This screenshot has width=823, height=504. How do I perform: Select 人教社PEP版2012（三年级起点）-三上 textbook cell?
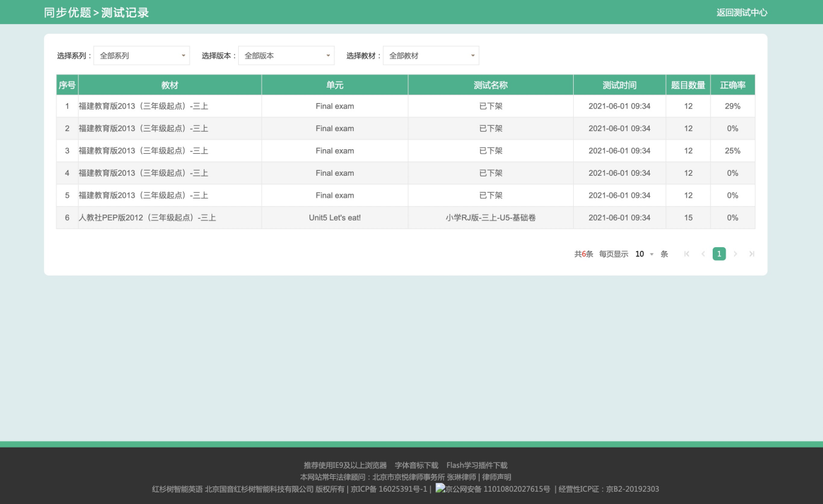click(170, 218)
